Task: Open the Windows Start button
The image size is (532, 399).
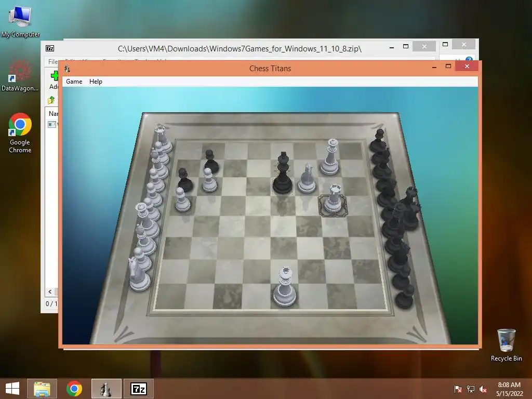Action: click(12, 389)
